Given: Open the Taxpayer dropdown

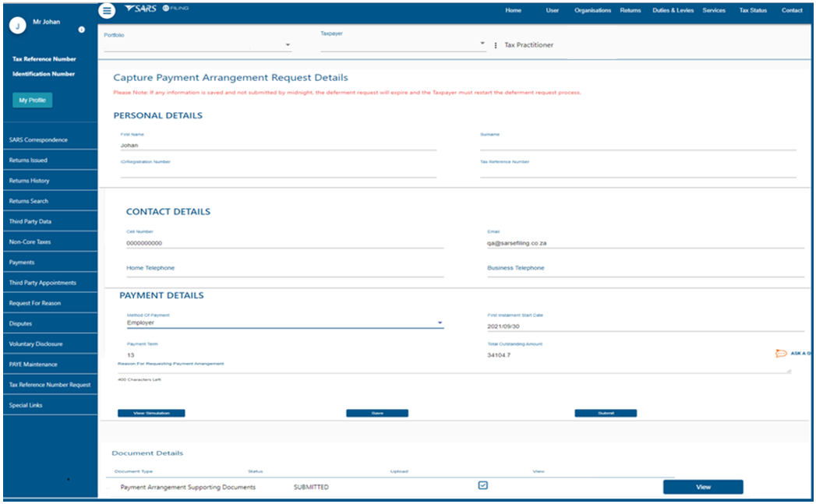Looking at the screenshot, I should (482, 44).
